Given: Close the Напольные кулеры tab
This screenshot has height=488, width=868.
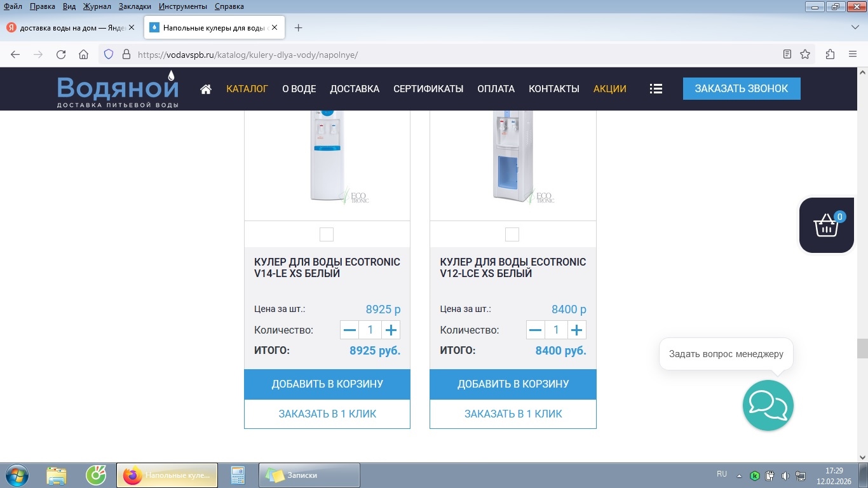Looking at the screenshot, I should tap(275, 28).
